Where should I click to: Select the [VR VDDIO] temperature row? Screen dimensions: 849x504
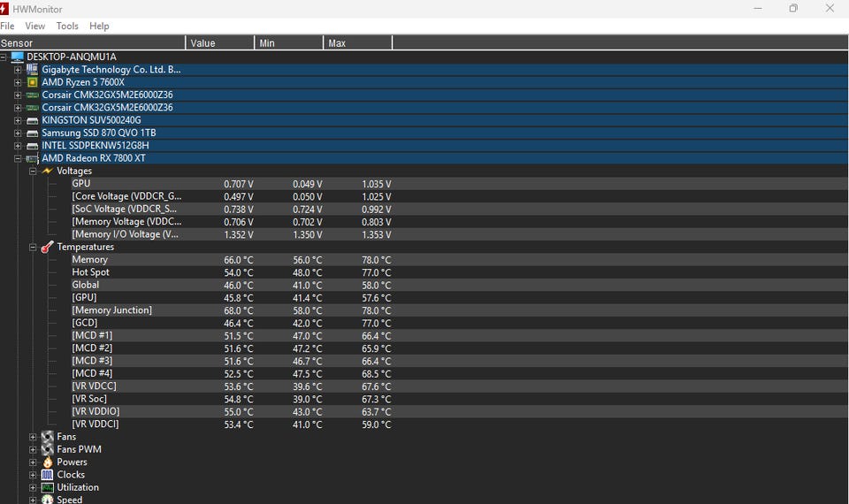[x=96, y=411]
